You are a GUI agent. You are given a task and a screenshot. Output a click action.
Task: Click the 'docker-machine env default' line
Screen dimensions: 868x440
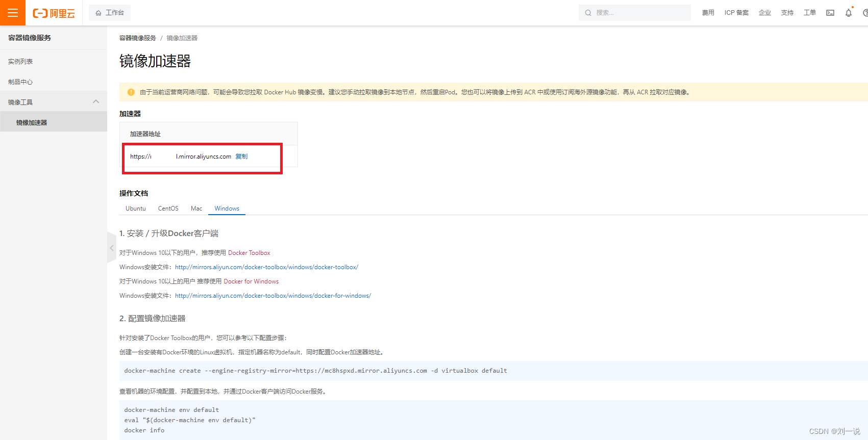pyautogui.click(x=171, y=410)
